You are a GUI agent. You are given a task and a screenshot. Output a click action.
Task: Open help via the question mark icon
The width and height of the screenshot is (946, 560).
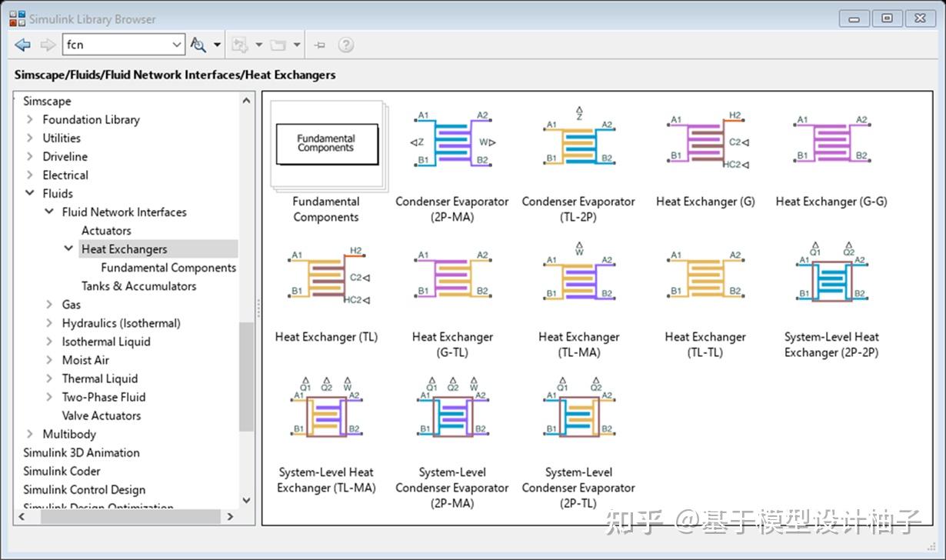click(346, 44)
